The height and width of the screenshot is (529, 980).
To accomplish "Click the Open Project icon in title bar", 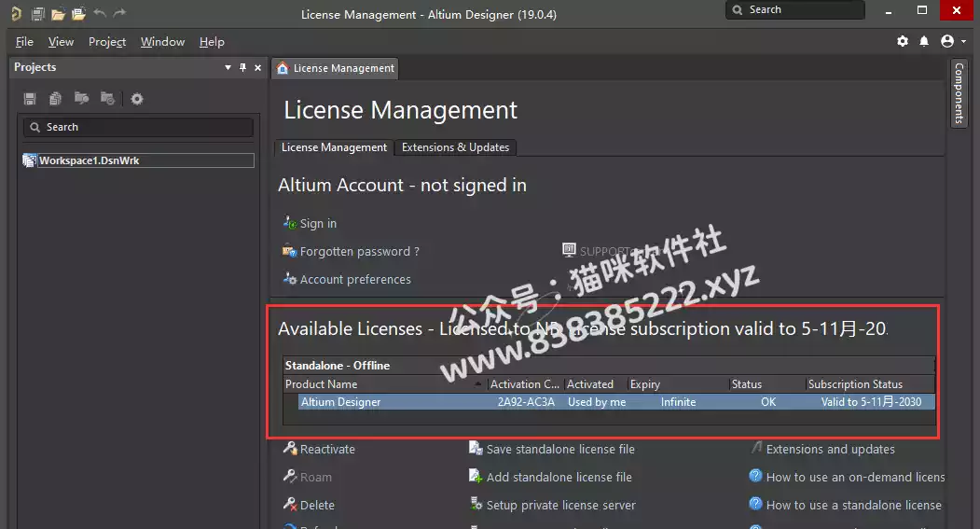I will tap(78, 13).
